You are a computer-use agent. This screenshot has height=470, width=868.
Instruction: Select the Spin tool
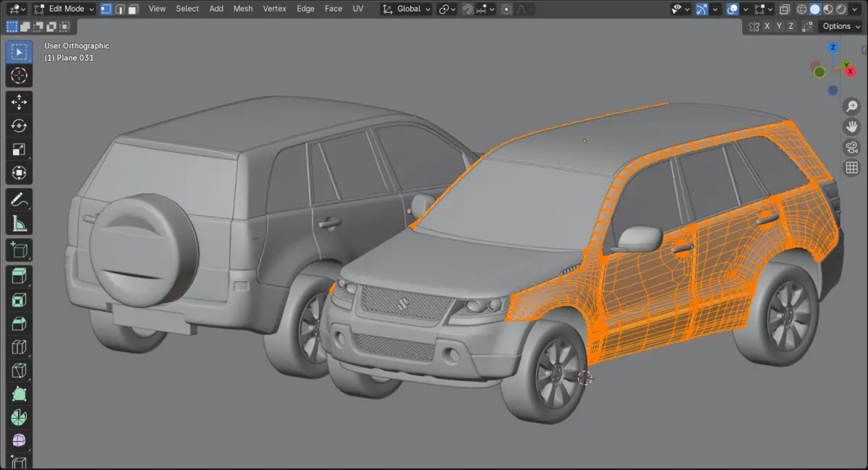pos(20,418)
